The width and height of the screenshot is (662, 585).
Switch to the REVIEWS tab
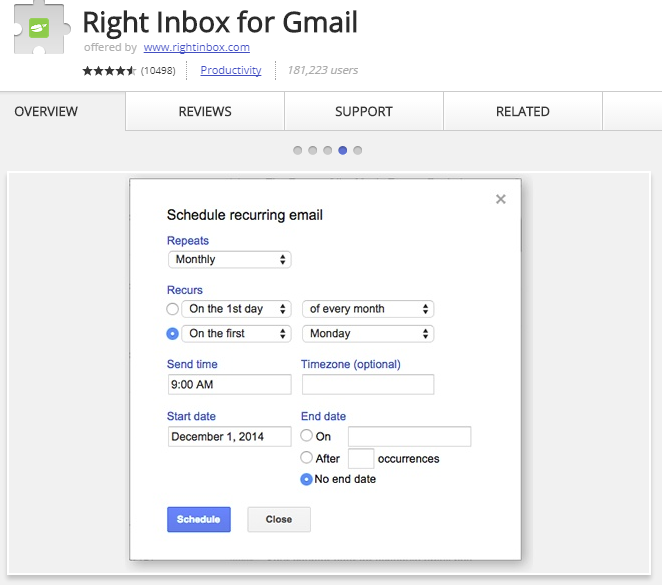pos(205,111)
